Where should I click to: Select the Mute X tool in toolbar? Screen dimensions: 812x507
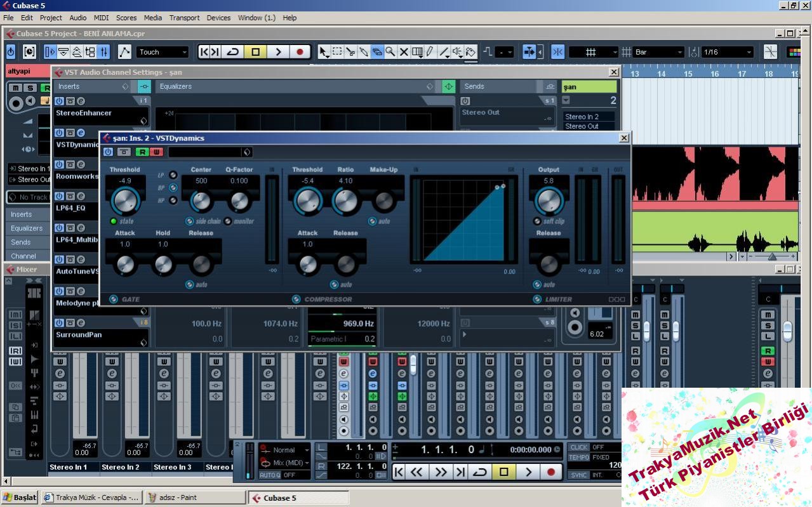tap(404, 51)
